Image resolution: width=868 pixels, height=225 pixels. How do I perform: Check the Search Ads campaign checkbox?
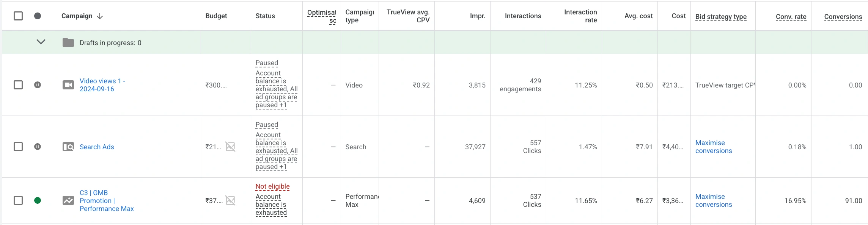click(x=18, y=147)
